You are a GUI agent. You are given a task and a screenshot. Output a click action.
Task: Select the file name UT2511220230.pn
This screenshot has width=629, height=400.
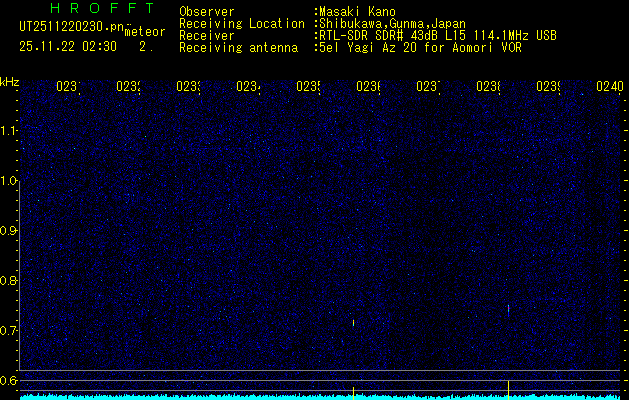pyautogui.click(x=71, y=27)
